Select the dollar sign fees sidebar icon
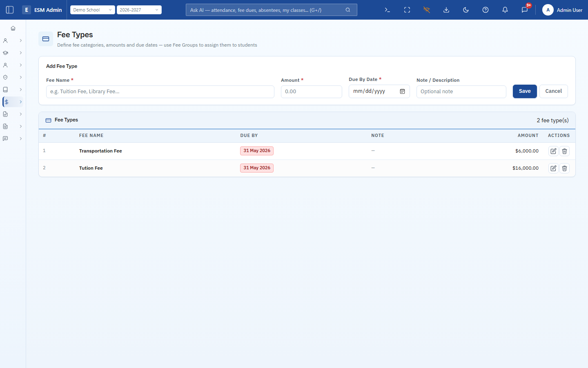Viewport: 588px width, 368px height. (x=7, y=102)
